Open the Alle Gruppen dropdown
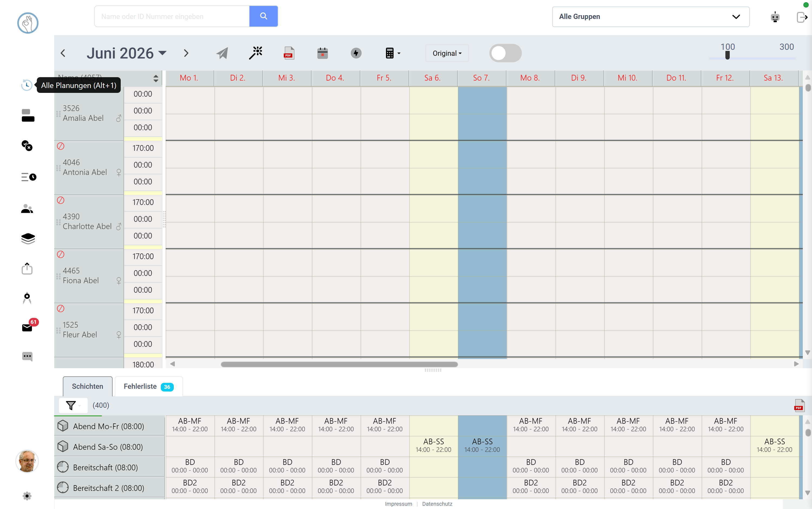Viewport: 812px width, 509px height. click(650, 17)
